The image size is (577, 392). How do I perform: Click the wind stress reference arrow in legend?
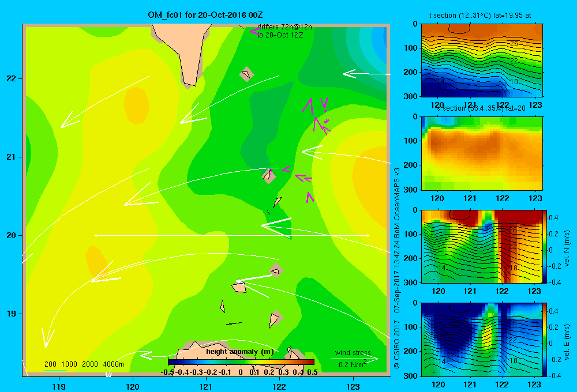click(x=354, y=359)
